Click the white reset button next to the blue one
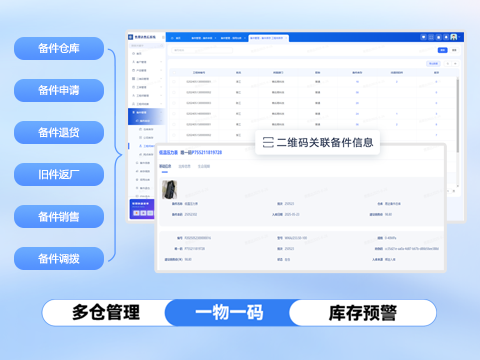480x360 pixels. [454, 50]
